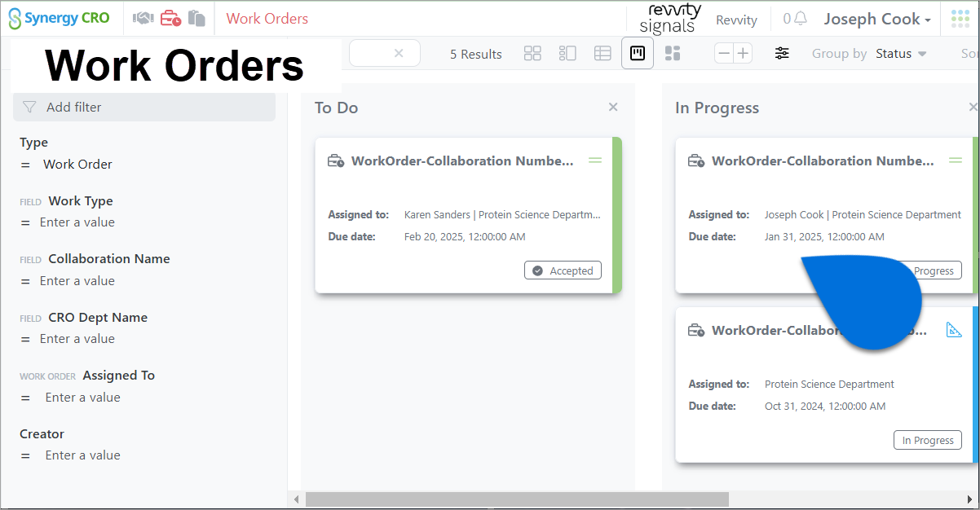Click work order icon on Karen Sanders card

point(336,161)
